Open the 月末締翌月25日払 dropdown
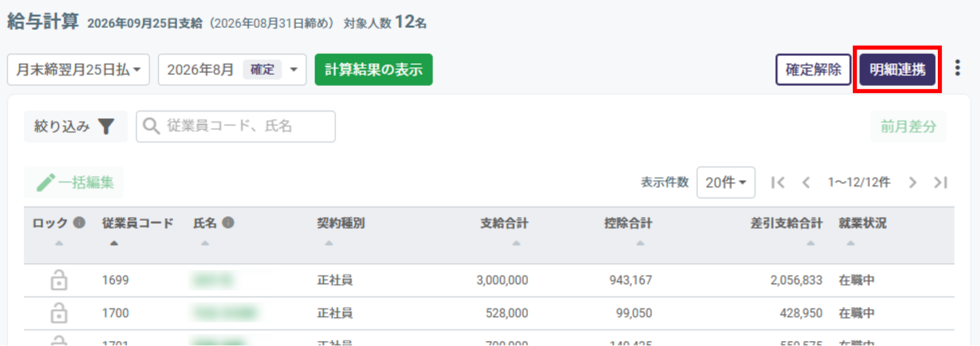980x346 pixels. coord(78,69)
